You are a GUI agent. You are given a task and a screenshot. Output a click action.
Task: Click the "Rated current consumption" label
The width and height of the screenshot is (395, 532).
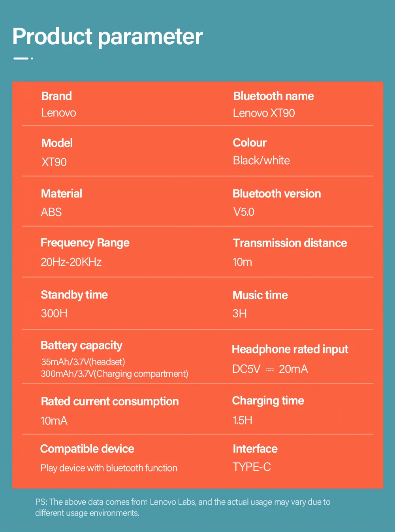coord(110,401)
